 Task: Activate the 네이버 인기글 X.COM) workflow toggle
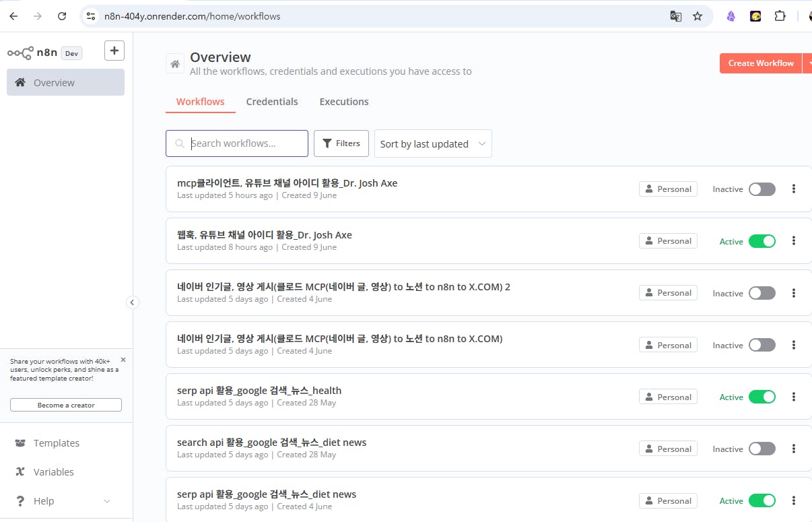(x=762, y=345)
